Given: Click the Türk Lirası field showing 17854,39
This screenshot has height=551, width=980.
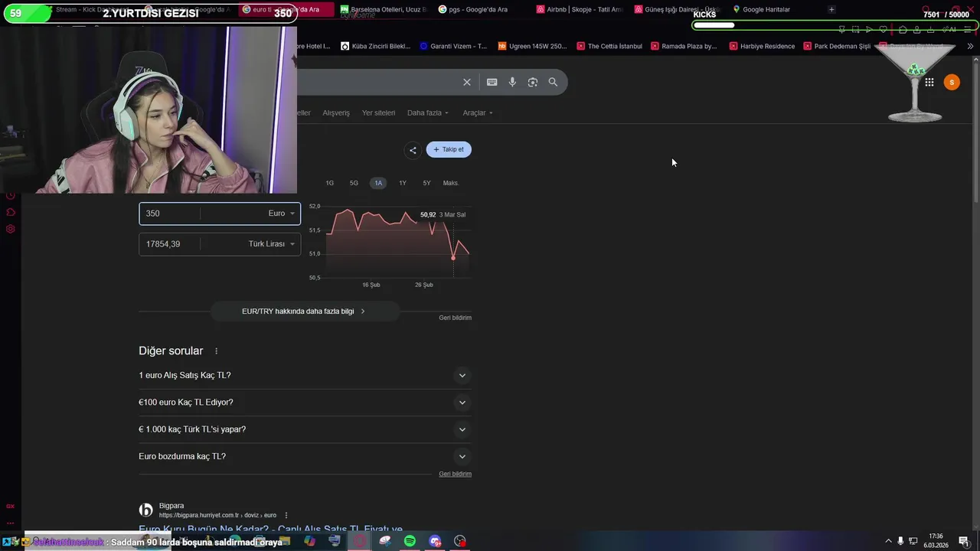Looking at the screenshot, I should tap(169, 244).
